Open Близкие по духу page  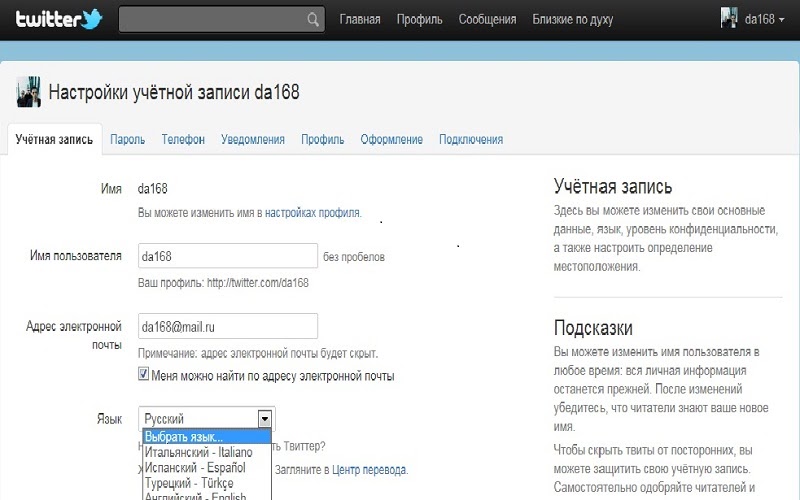point(572,19)
